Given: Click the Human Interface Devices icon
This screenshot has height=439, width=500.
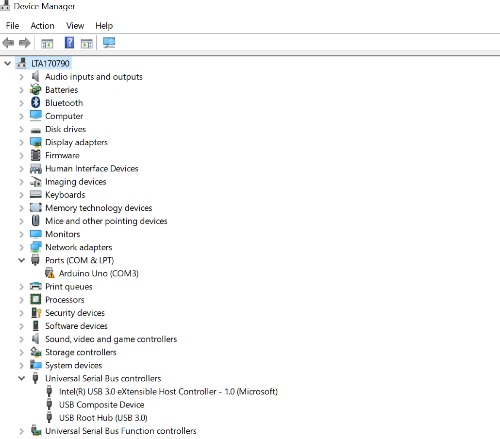Looking at the screenshot, I should coord(36,169).
